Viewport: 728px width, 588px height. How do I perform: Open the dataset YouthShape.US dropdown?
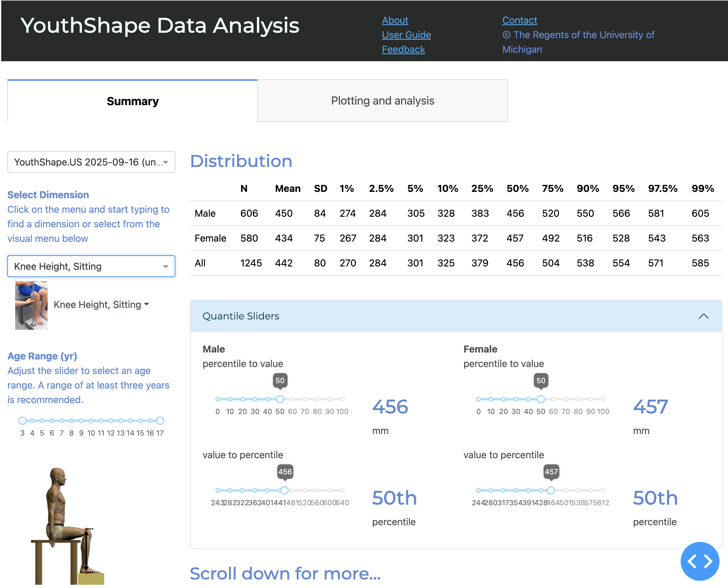tap(91, 162)
